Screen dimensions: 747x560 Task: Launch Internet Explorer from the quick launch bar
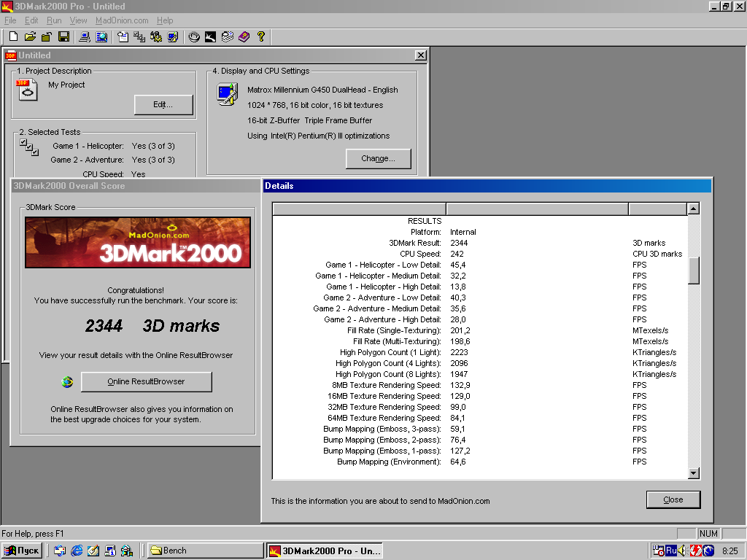click(77, 551)
